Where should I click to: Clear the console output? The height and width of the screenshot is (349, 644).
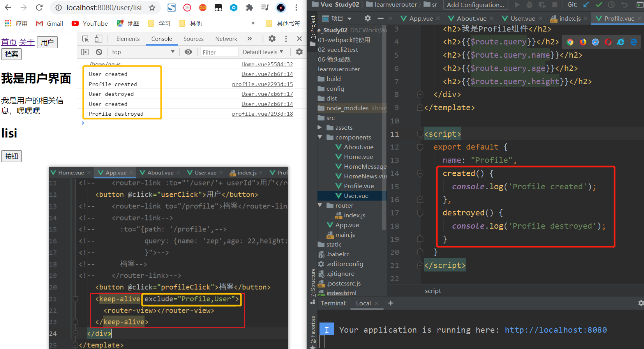99,52
